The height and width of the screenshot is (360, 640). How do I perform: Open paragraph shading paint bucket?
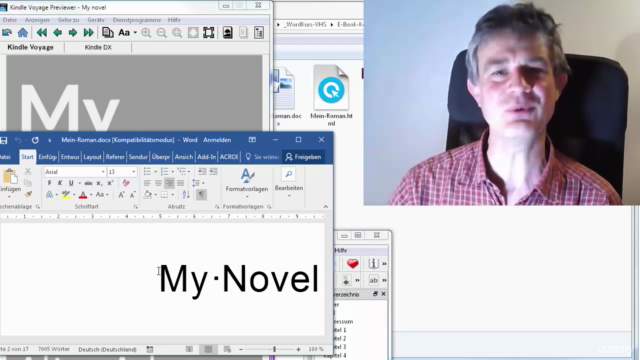tap(148, 195)
